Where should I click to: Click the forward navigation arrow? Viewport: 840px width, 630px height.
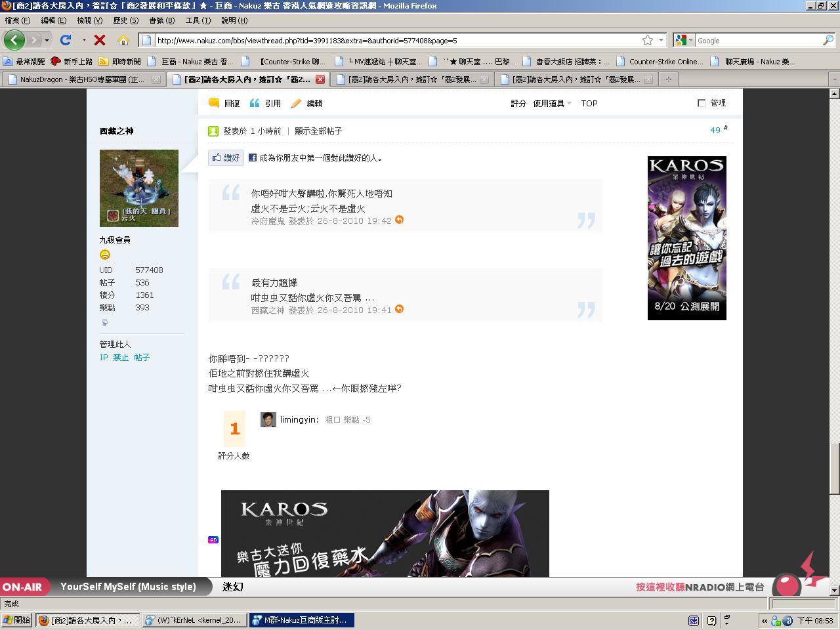pyautogui.click(x=34, y=40)
